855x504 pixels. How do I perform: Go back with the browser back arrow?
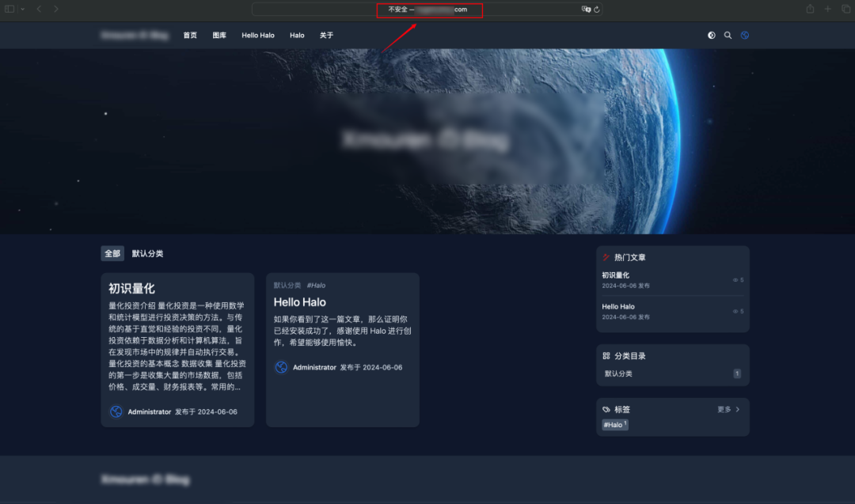40,9
